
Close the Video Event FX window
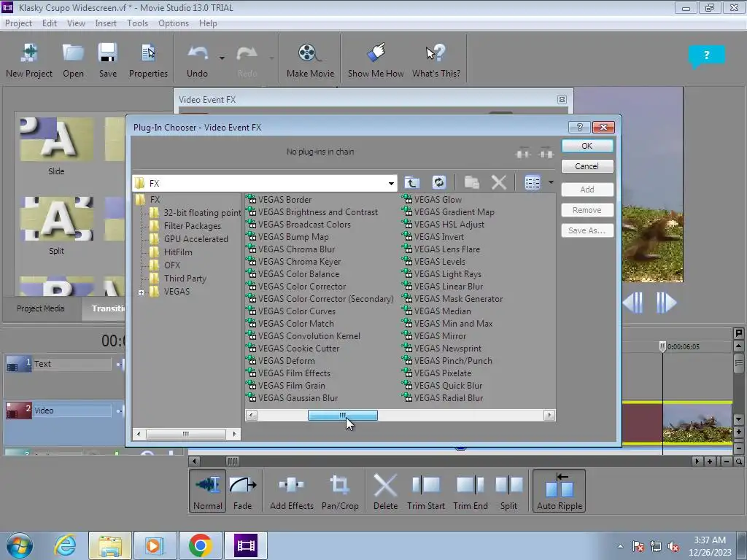click(562, 99)
